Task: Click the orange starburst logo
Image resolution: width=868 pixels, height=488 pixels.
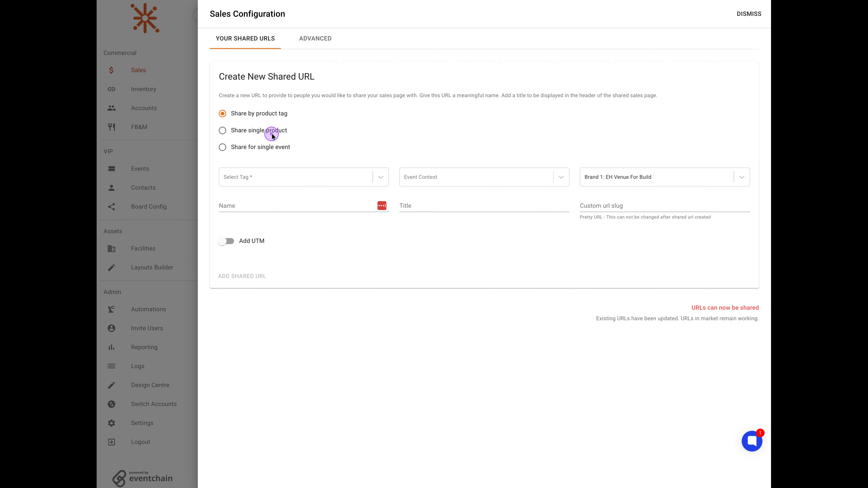Action: pyautogui.click(x=145, y=18)
